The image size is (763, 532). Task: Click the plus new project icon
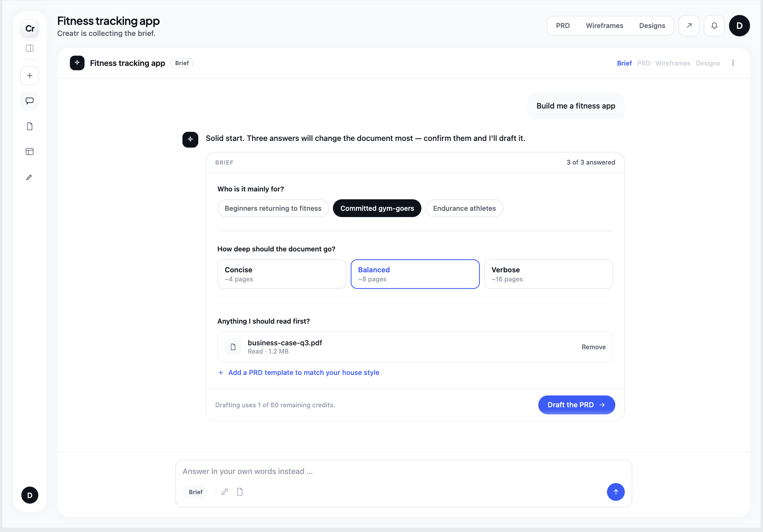30,76
